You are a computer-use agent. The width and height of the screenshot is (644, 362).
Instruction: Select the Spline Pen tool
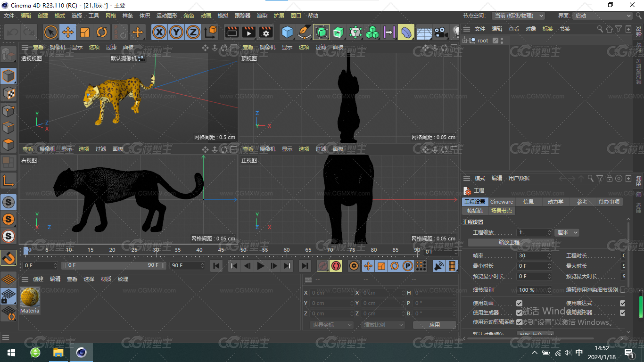tap(304, 32)
